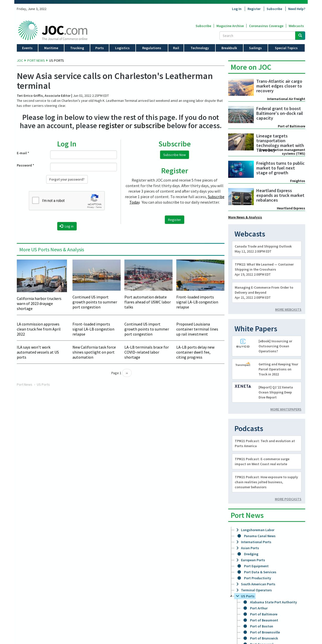Click MORE PODCASTS link
322x644 pixels.
(288, 499)
